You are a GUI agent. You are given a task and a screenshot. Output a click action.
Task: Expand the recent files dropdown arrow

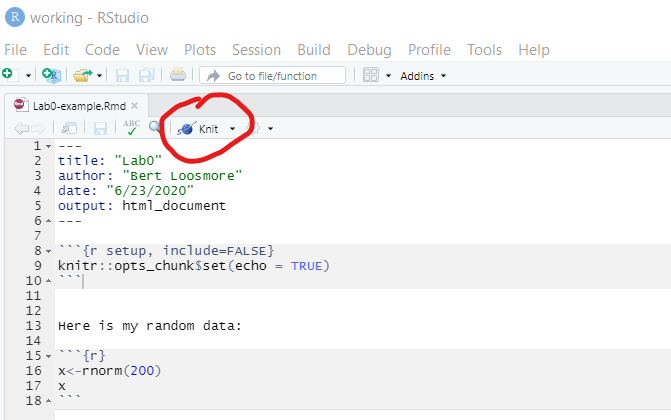tap(99, 76)
